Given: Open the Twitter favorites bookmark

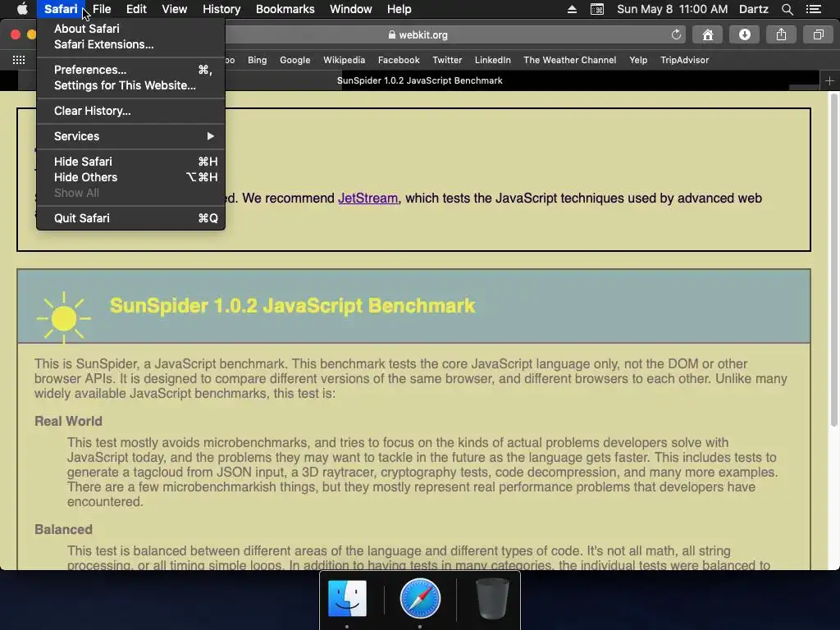Looking at the screenshot, I should 447,60.
